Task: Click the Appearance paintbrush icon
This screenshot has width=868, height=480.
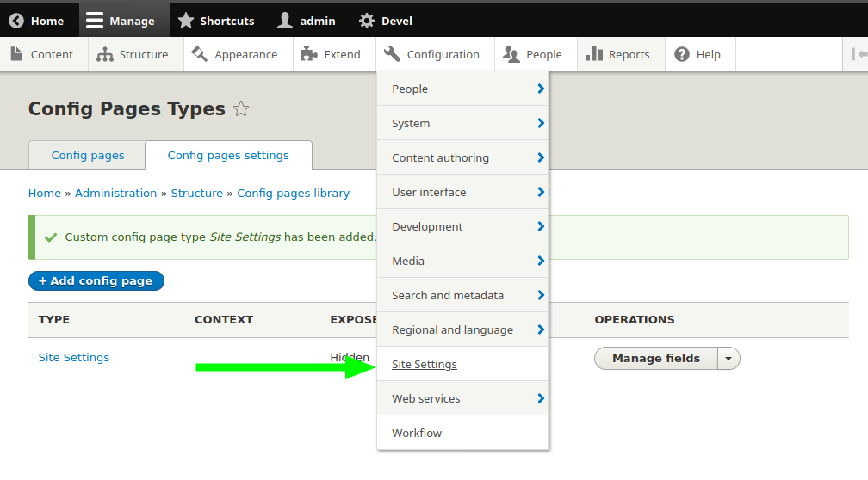Action: point(199,54)
